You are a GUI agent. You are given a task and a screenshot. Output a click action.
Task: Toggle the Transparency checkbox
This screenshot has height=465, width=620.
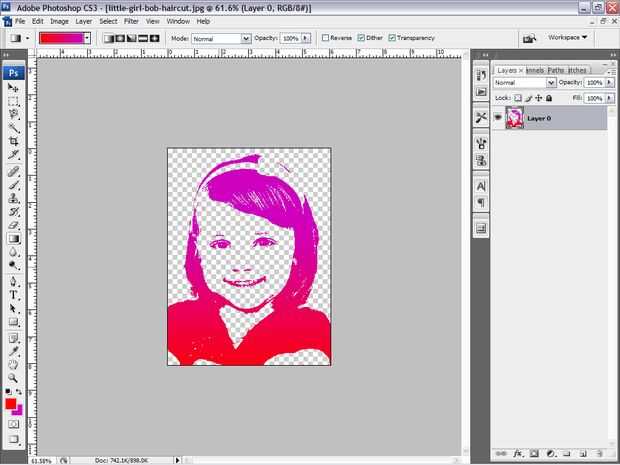click(x=392, y=38)
